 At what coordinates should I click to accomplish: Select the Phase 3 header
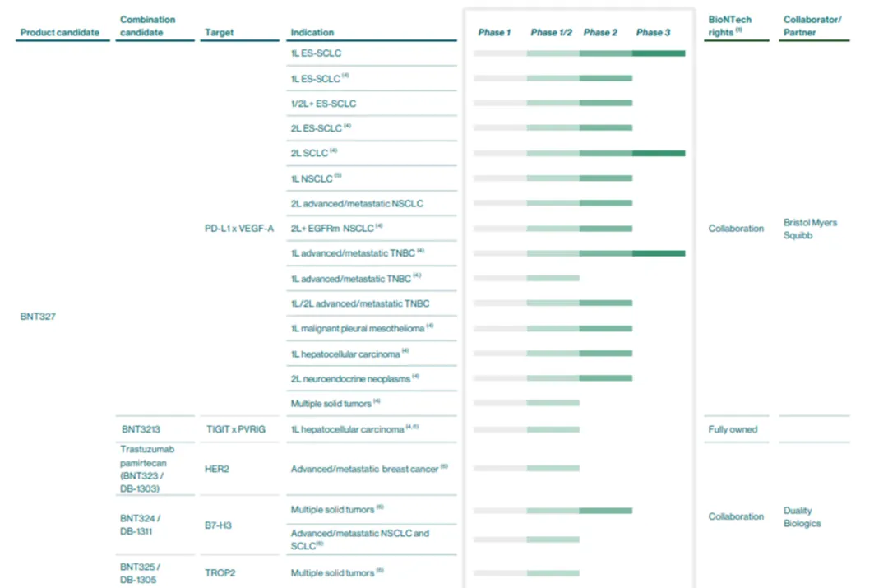coord(653,33)
